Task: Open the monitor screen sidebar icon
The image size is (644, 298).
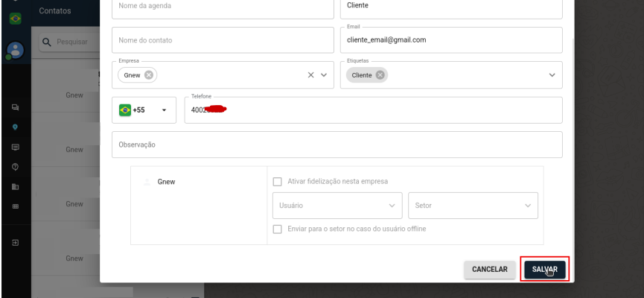Action: point(15,148)
